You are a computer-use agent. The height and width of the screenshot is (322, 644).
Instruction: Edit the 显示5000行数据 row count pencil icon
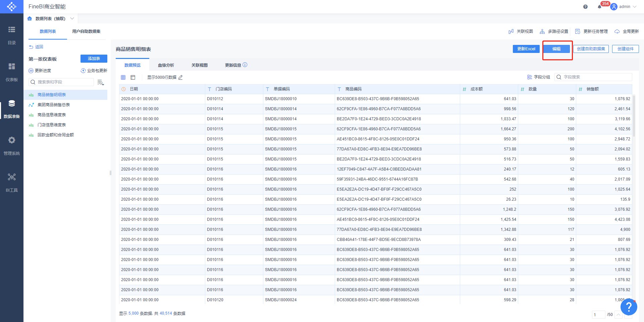[180, 77]
